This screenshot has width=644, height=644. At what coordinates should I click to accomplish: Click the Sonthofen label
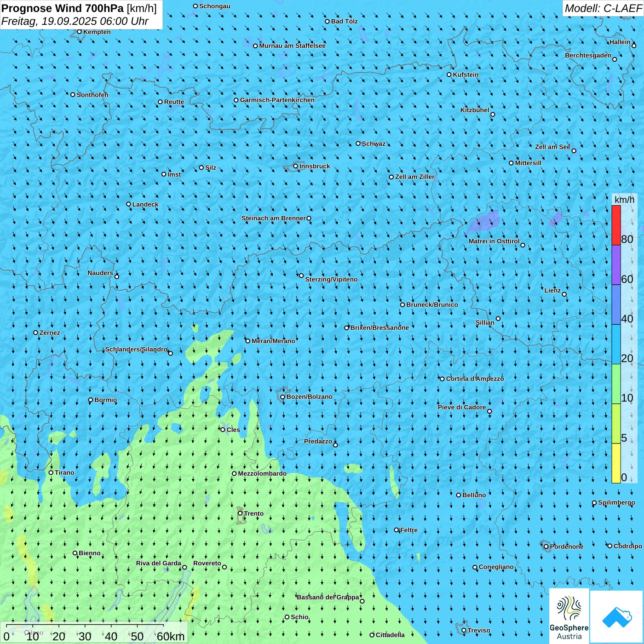(x=92, y=95)
